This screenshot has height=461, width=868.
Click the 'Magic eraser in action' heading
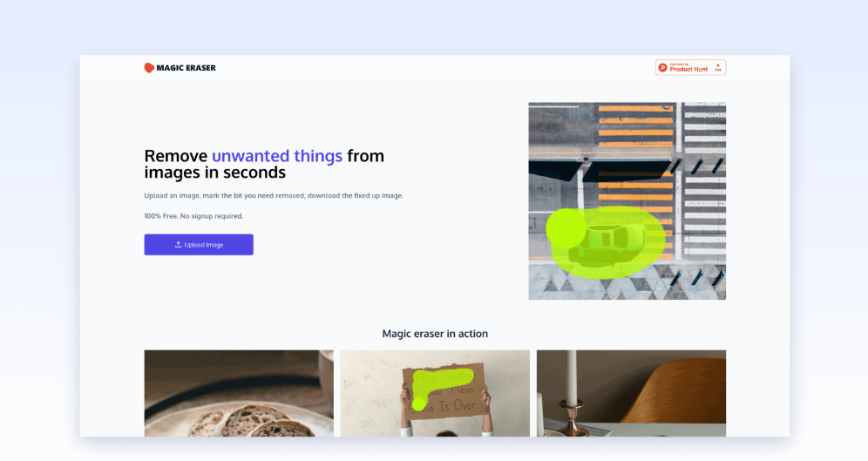(435, 334)
